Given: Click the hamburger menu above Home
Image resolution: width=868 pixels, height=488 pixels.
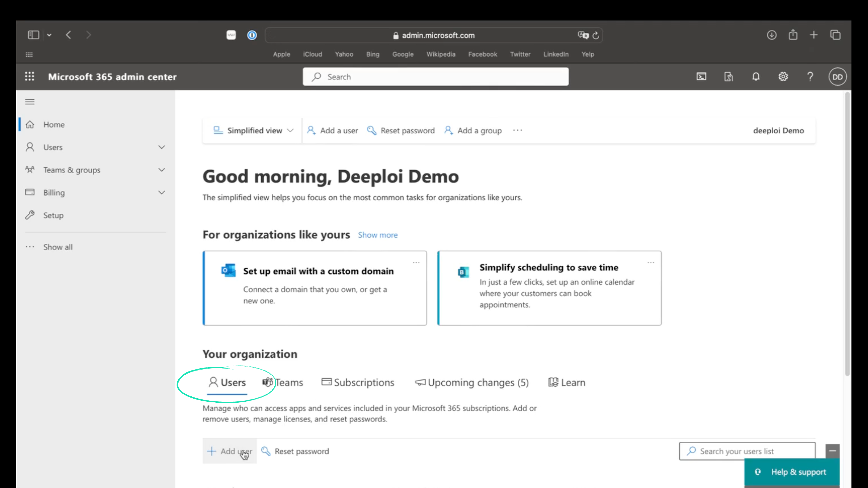Looking at the screenshot, I should tap(30, 101).
